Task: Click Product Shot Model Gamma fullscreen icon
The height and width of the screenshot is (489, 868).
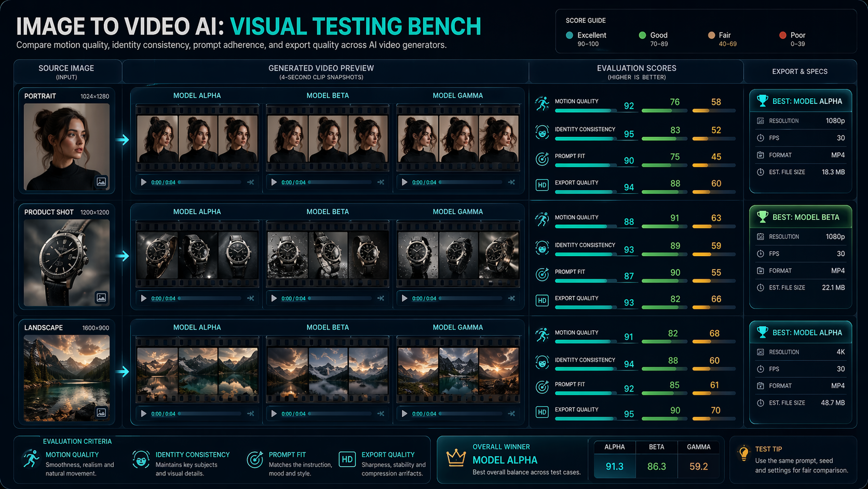Action: [x=511, y=298]
